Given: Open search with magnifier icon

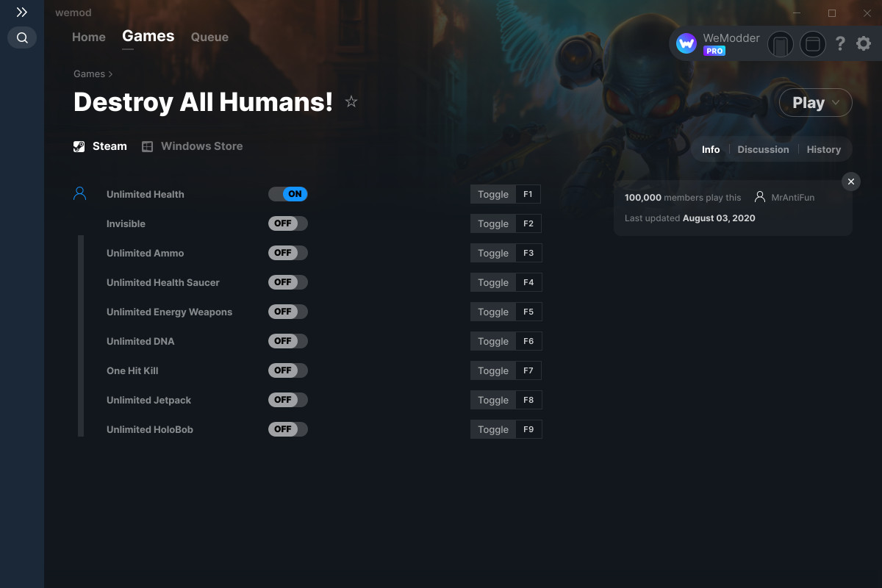Looking at the screenshot, I should tap(22, 37).
